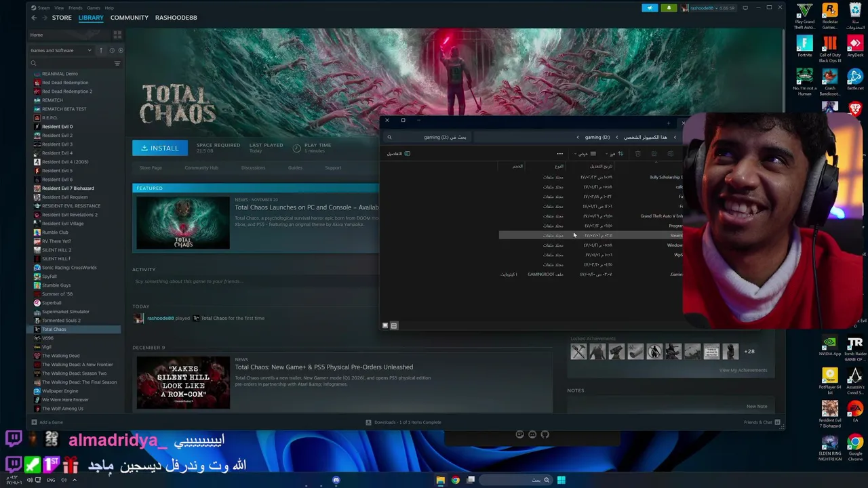Viewport: 868px width, 488px height.
Task: Switch to the STORE tab
Action: coord(62,18)
